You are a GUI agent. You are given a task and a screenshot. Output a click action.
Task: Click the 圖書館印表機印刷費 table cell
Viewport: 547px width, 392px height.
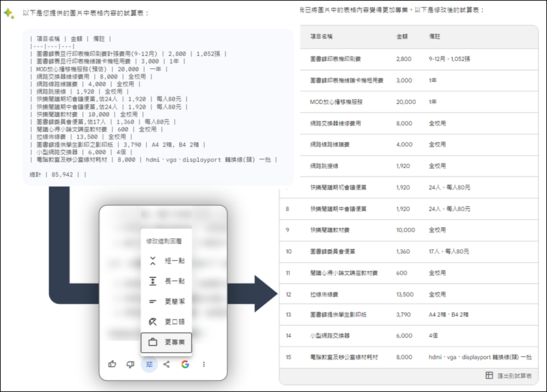(336, 59)
